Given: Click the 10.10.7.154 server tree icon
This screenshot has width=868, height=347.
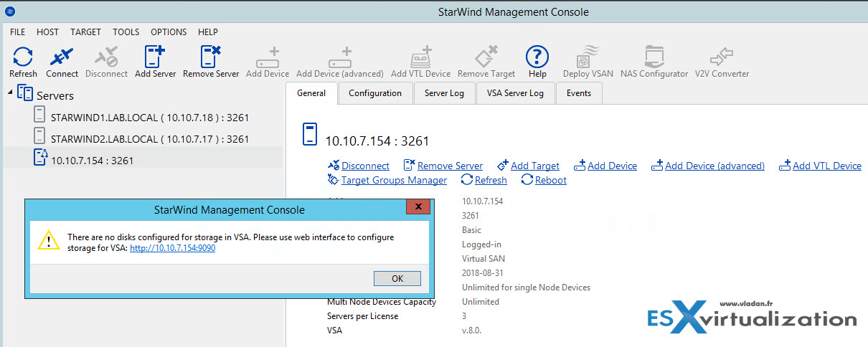Looking at the screenshot, I should [x=41, y=158].
